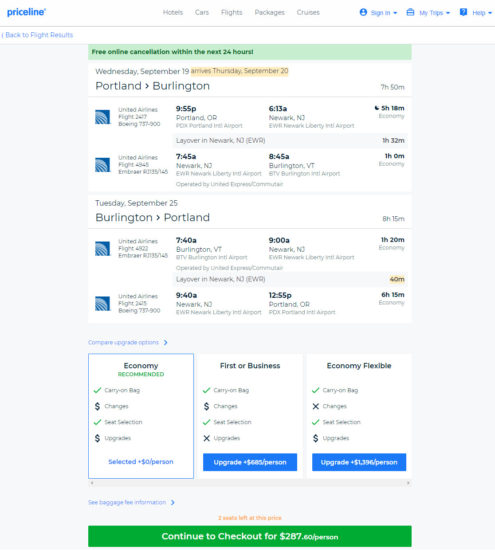The image size is (495, 550).
Task: Upgrade to Economy Flexible for +$1,396/person
Action: (359, 462)
